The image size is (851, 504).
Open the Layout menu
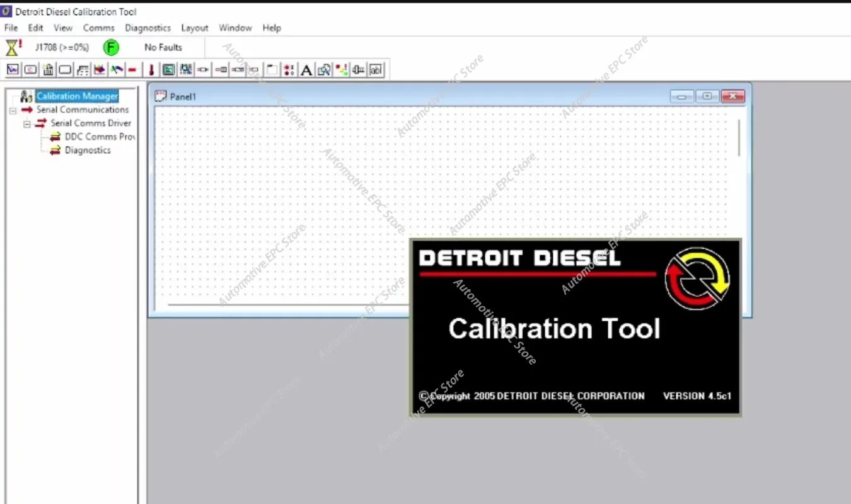pos(195,28)
